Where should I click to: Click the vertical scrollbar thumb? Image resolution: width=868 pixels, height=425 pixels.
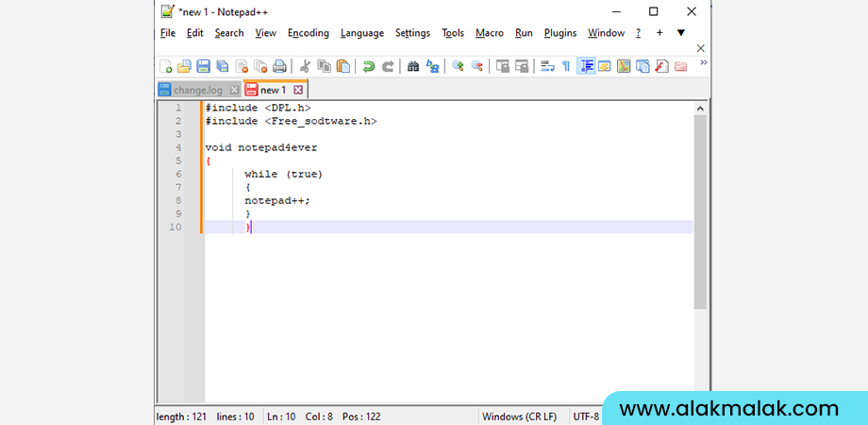pyautogui.click(x=700, y=212)
